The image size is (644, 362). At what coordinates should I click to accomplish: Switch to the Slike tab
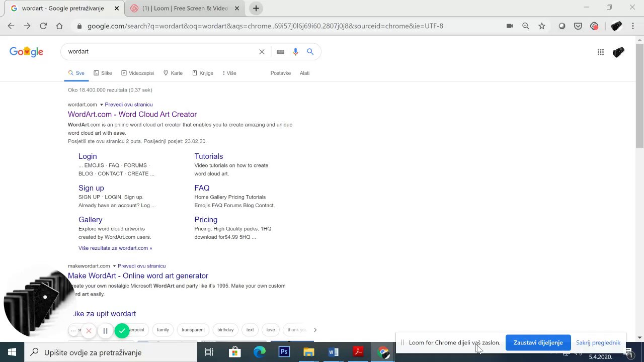point(103,73)
